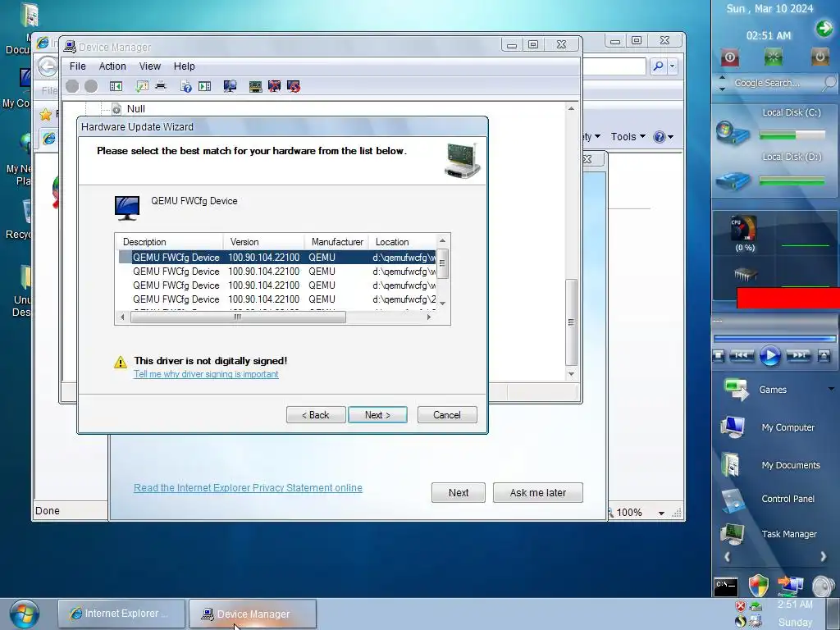Select the second QEMU FWCfg Device row

(277, 272)
